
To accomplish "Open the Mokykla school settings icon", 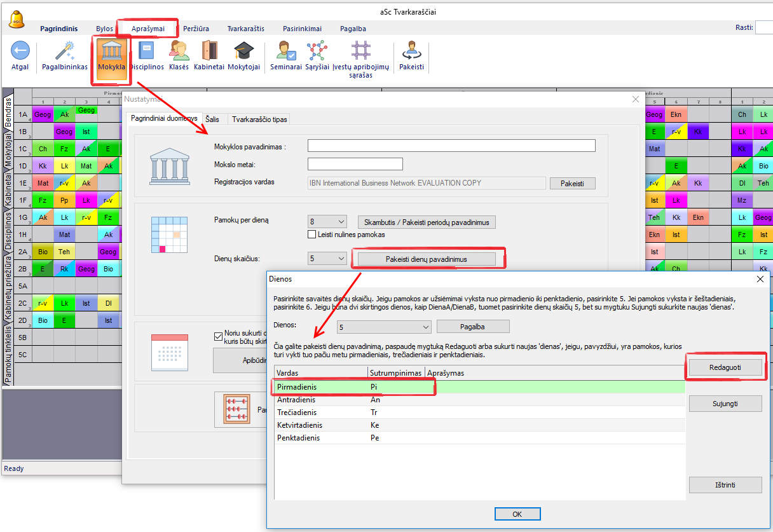I will (x=112, y=51).
